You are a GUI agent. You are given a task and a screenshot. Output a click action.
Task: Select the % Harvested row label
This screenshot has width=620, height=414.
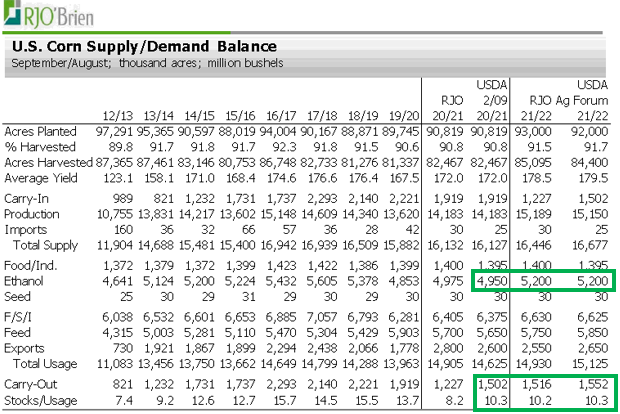pyautogui.click(x=35, y=146)
